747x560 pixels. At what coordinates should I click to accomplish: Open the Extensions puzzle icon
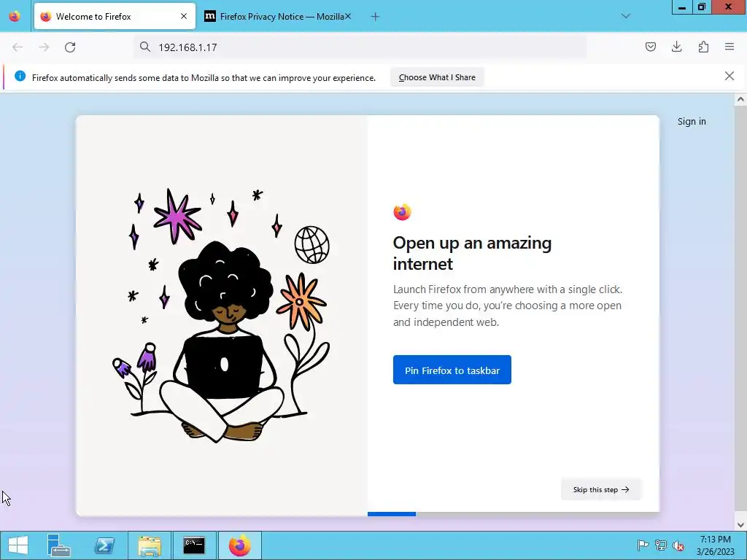coord(703,47)
